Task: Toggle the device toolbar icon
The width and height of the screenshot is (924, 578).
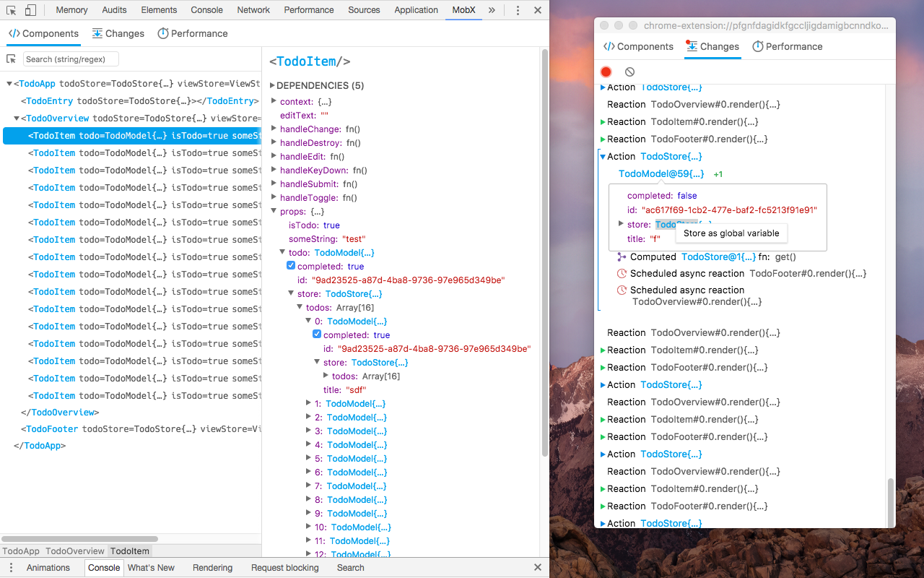Action: click(x=29, y=10)
